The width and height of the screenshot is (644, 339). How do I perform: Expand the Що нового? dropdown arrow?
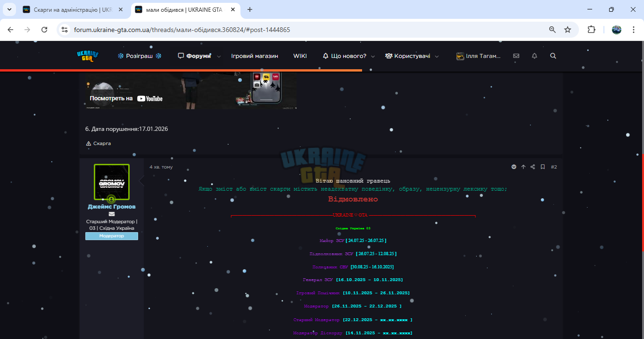[x=373, y=56]
